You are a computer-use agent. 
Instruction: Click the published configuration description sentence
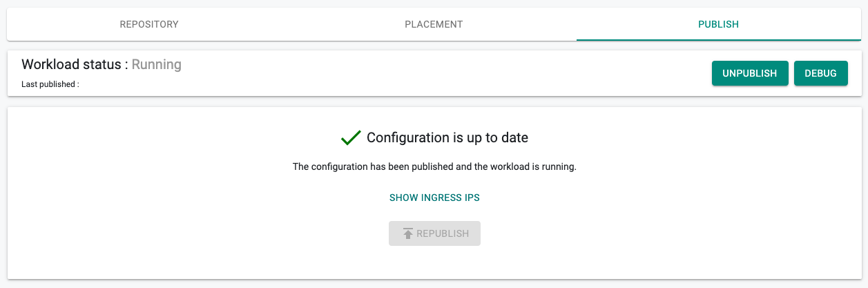click(434, 166)
